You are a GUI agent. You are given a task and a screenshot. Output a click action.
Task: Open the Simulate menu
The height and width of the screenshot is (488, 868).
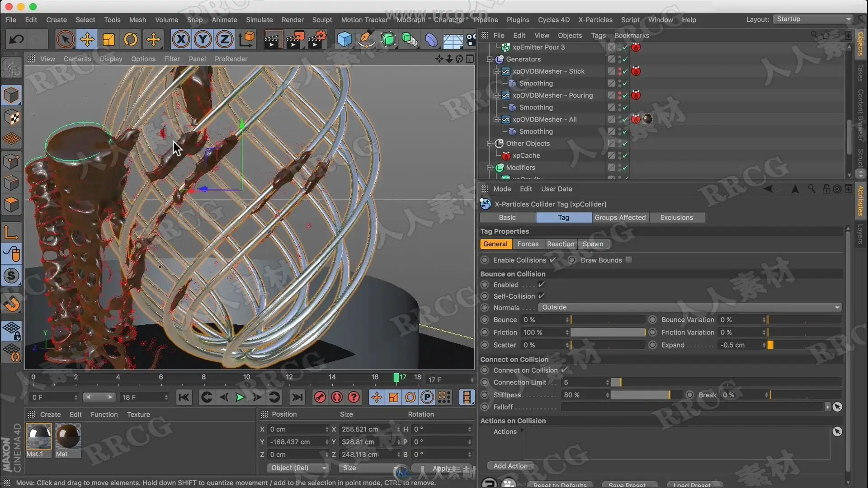[x=259, y=20]
